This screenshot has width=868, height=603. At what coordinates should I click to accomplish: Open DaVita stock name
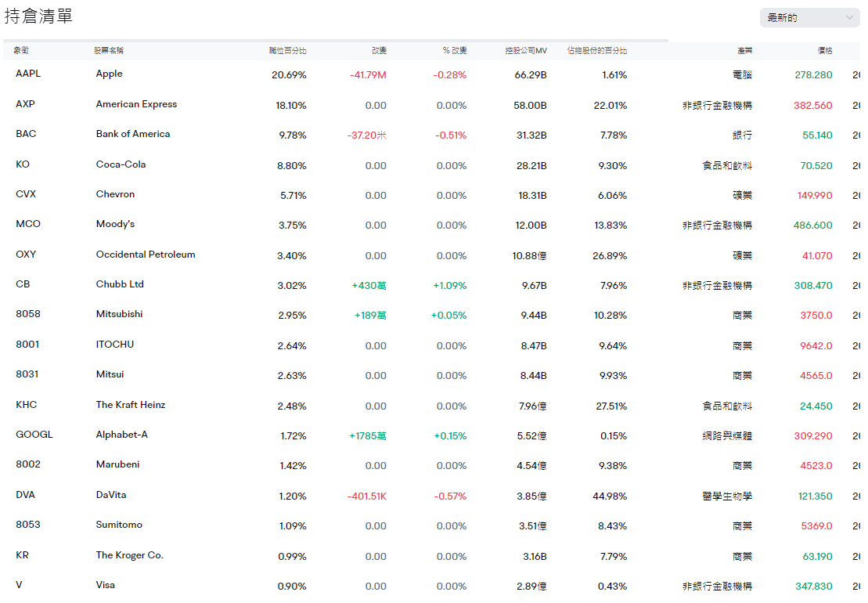pyautogui.click(x=111, y=495)
